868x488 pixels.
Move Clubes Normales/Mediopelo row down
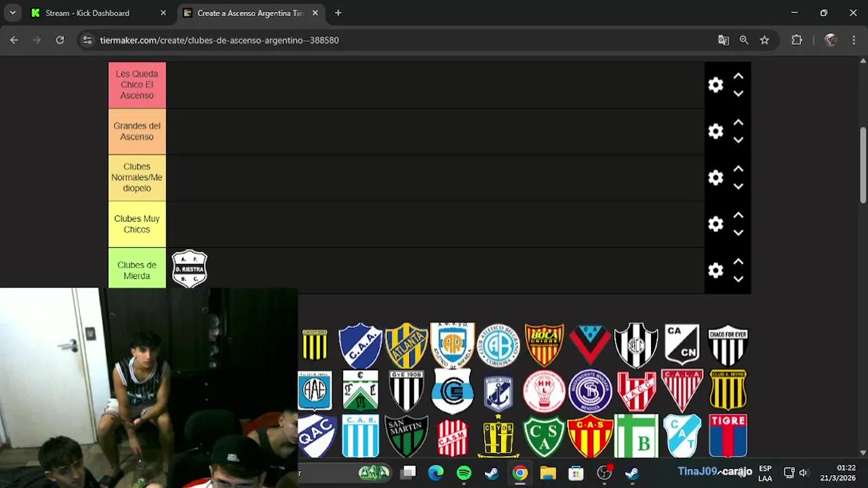(738, 186)
